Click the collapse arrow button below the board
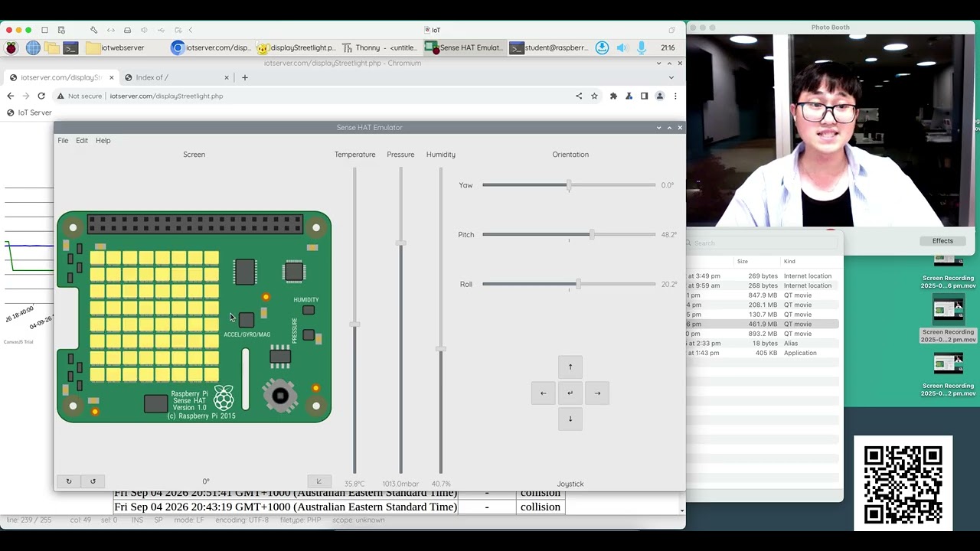 click(319, 481)
